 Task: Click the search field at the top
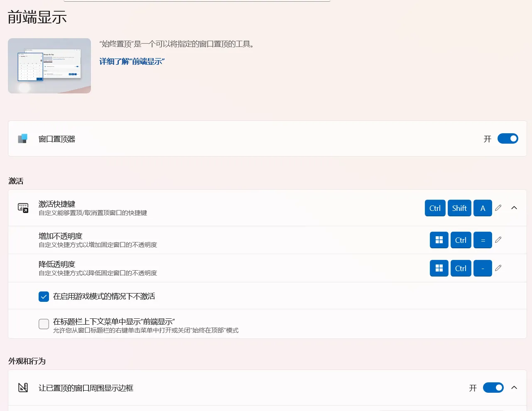(x=197, y=1)
